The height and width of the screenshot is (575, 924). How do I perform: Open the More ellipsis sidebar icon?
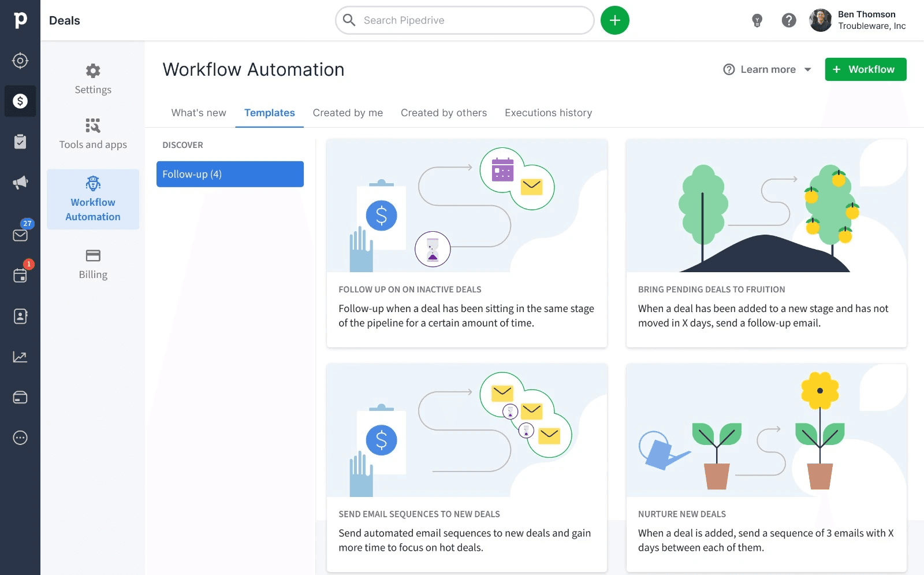20,438
